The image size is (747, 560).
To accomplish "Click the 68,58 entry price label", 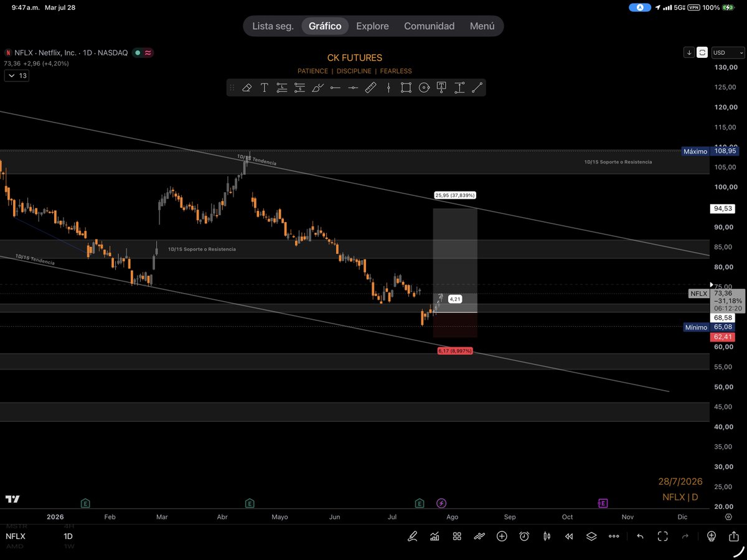I will click(724, 317).
